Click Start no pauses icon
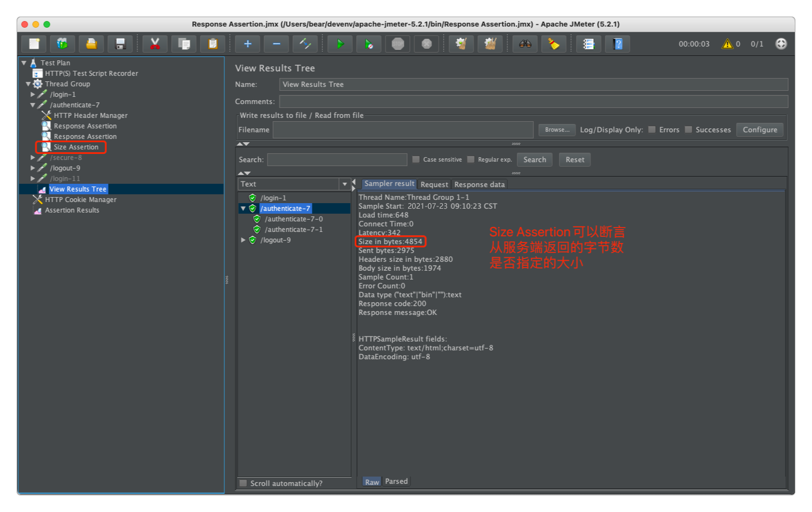812x512 pixels. [369, 44]
